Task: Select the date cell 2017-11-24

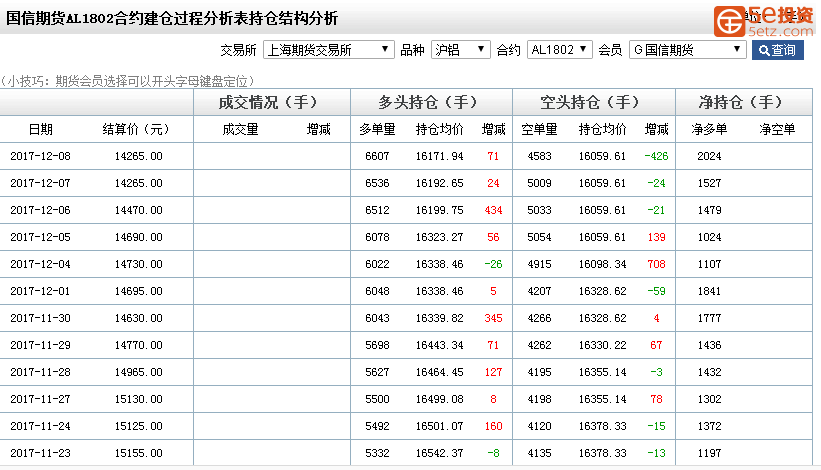Action: pyautogui.click(x=40, y=426)
